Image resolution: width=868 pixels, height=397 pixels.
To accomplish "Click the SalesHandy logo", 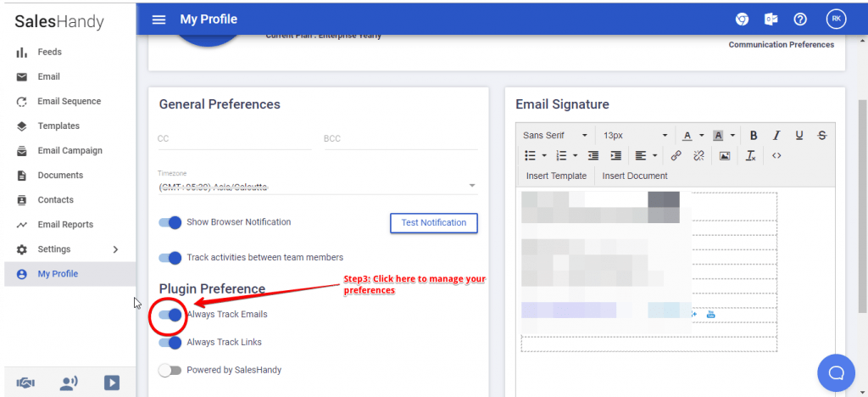I will pos(58,21).
